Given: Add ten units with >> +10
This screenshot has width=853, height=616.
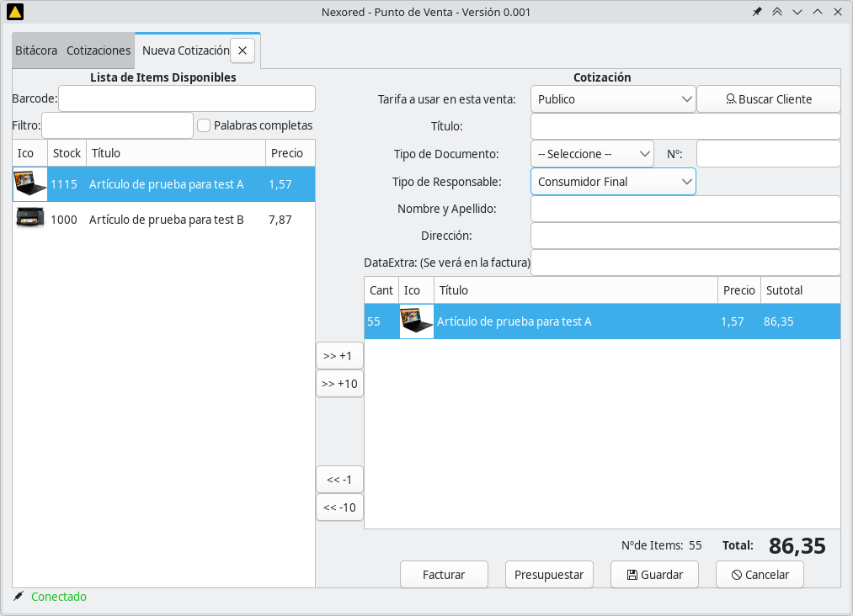Looking at the screenshot, I should pos(339,384).
